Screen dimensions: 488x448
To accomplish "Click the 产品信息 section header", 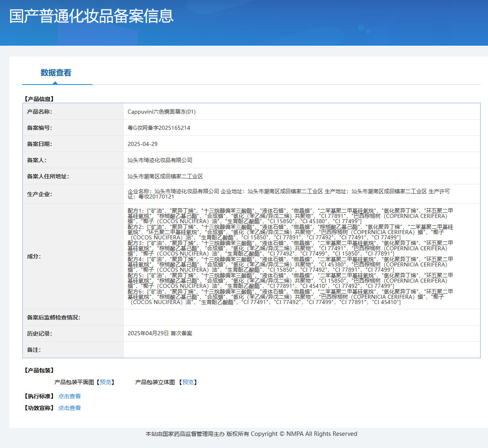I will pyautogui.click(x=39, y=99).
